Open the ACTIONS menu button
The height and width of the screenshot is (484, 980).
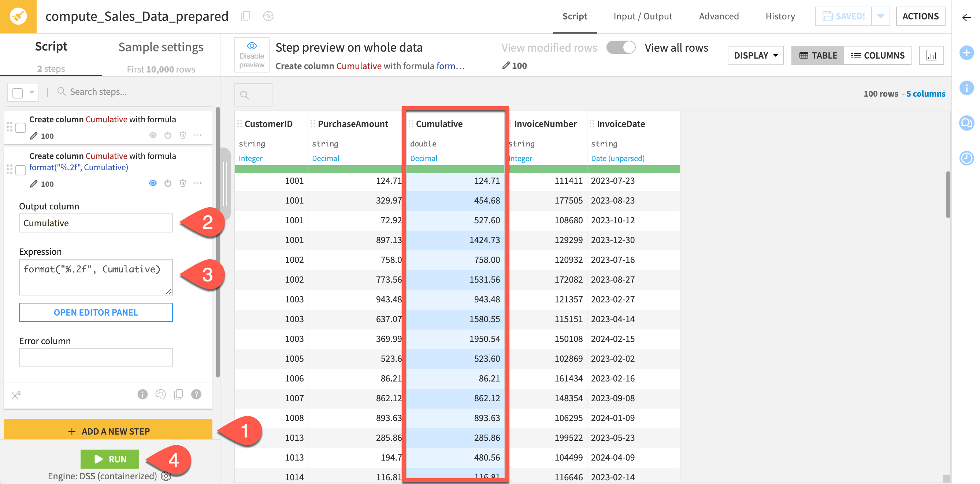920,16
